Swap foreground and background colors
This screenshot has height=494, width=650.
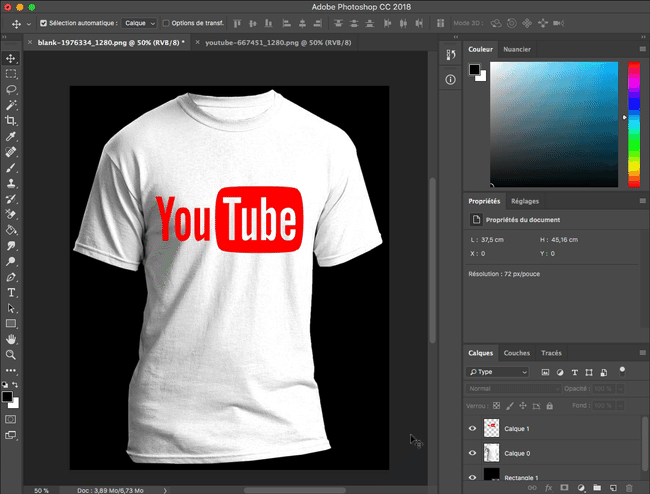[x=15, y=384]
